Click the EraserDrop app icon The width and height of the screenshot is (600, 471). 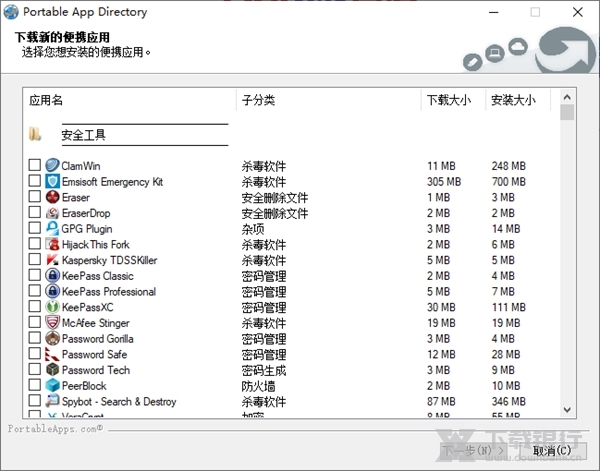52,213
